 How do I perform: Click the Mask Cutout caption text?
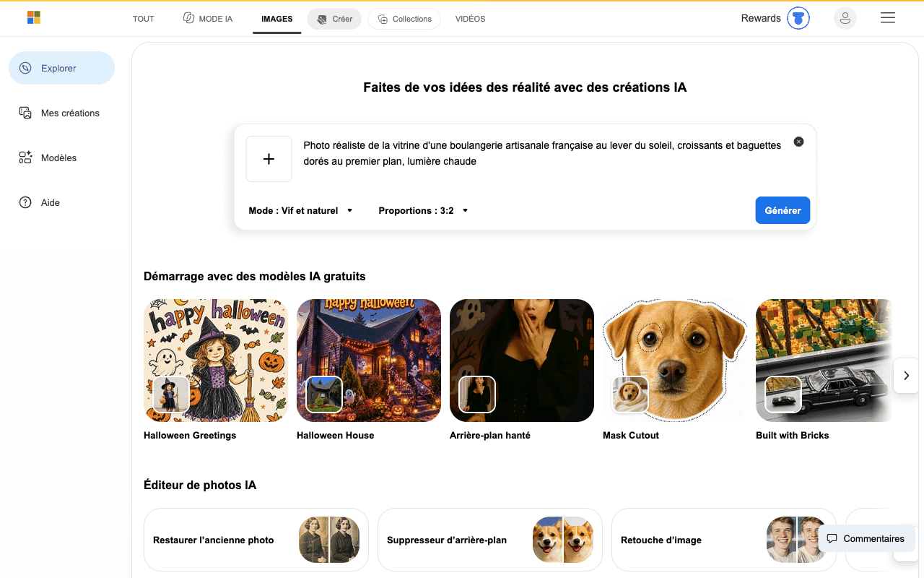631,436
